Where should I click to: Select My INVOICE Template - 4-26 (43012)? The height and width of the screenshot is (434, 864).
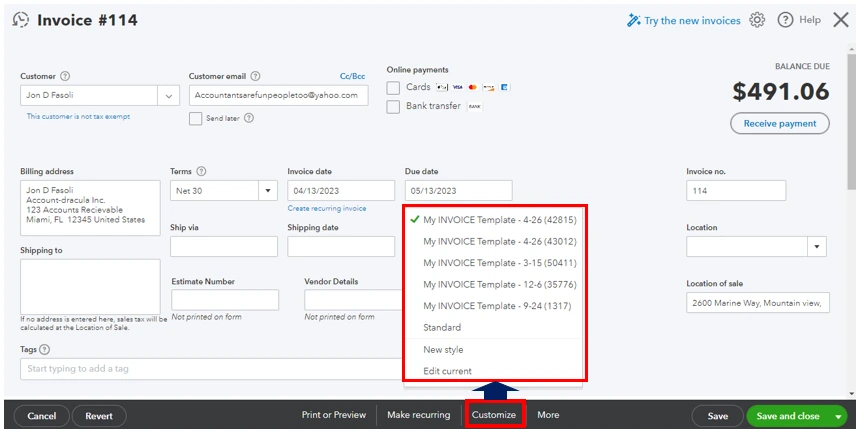click(x=500, y=241)
